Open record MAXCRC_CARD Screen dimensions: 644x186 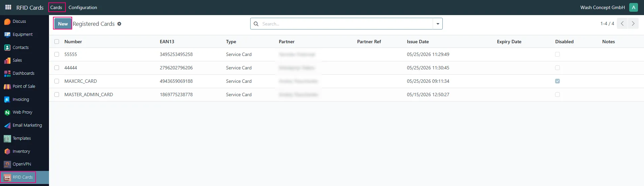pos(80,81)
